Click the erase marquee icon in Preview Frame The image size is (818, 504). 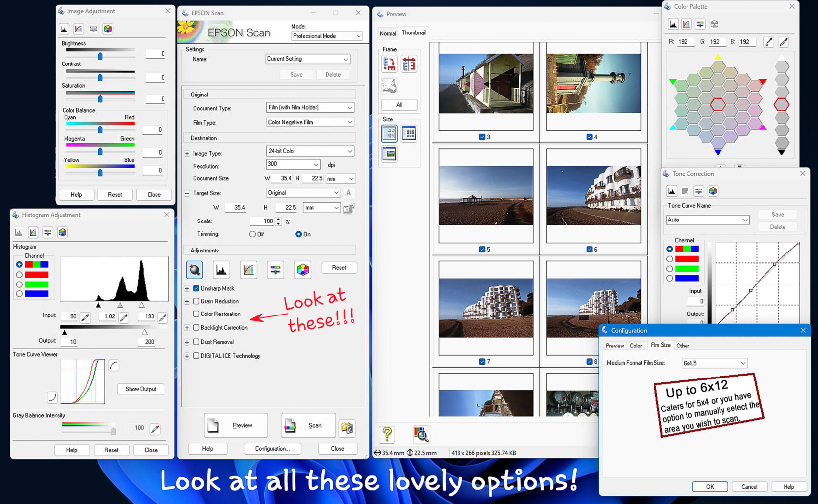click(x=389, y=86)
